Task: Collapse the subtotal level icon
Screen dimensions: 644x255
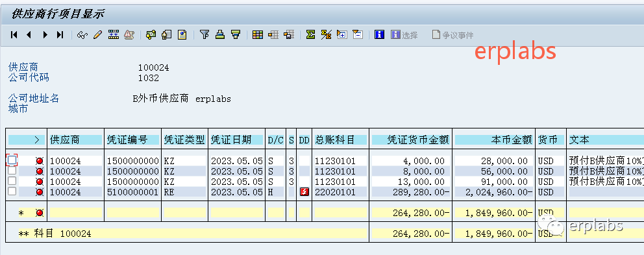Action: click(x=358, y=35)
